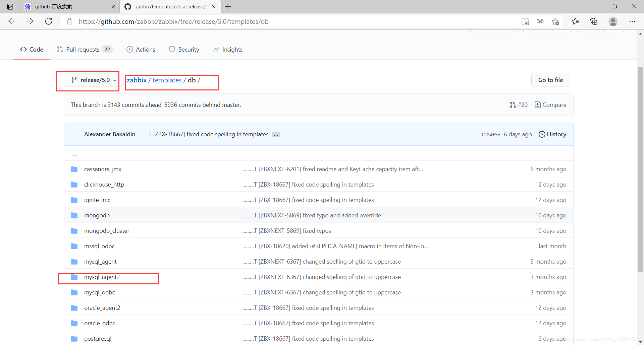644x345 pixels.
Task: Click the ignite_jmx folder icon
Action: coord(74,200)
